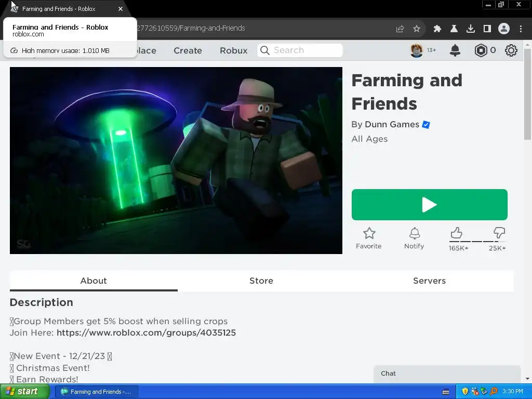Bookmark this page with the star icon

tap(417, 29)
